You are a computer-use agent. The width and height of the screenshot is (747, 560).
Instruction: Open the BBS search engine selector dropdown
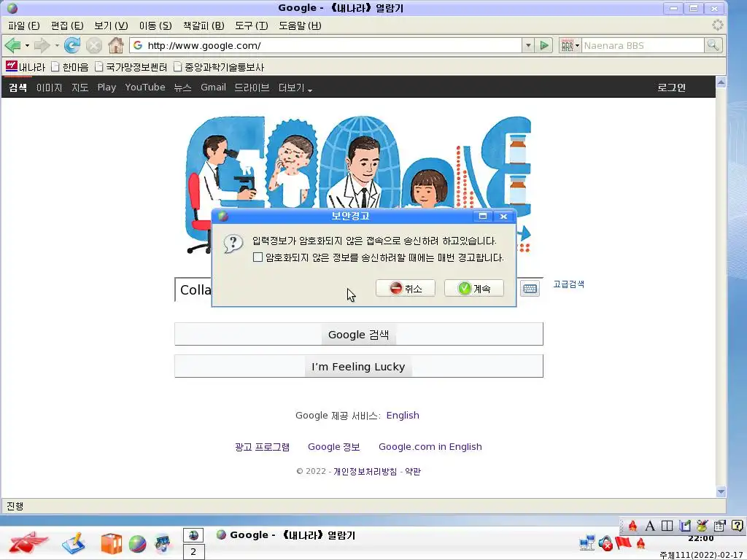click(570, 46)
